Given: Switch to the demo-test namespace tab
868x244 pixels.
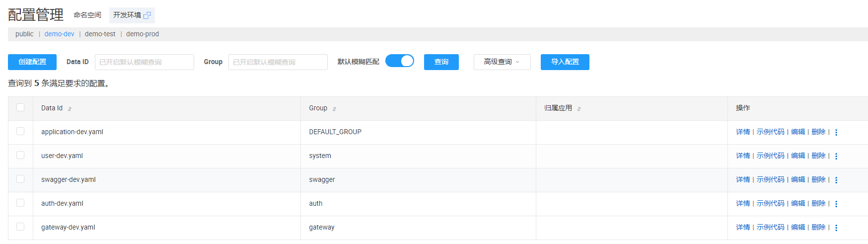Looking at the screenshot, I should click(x=100, y=34).
